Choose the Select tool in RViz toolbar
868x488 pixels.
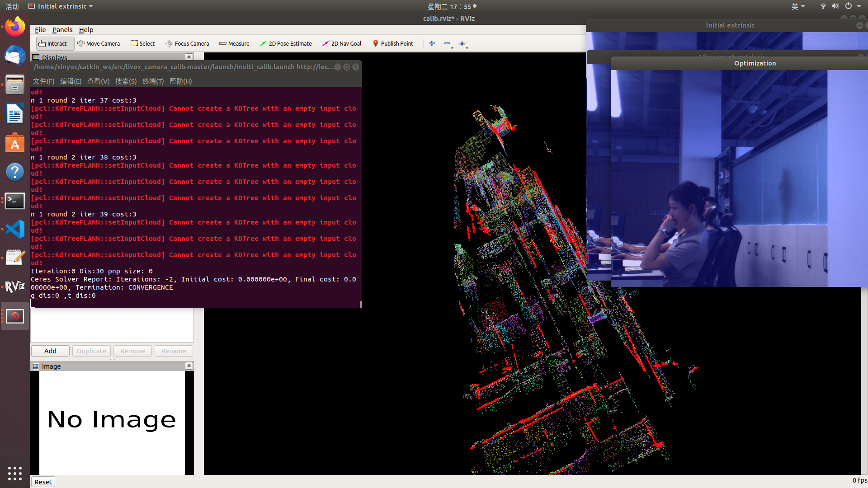[x=142, y=43]
